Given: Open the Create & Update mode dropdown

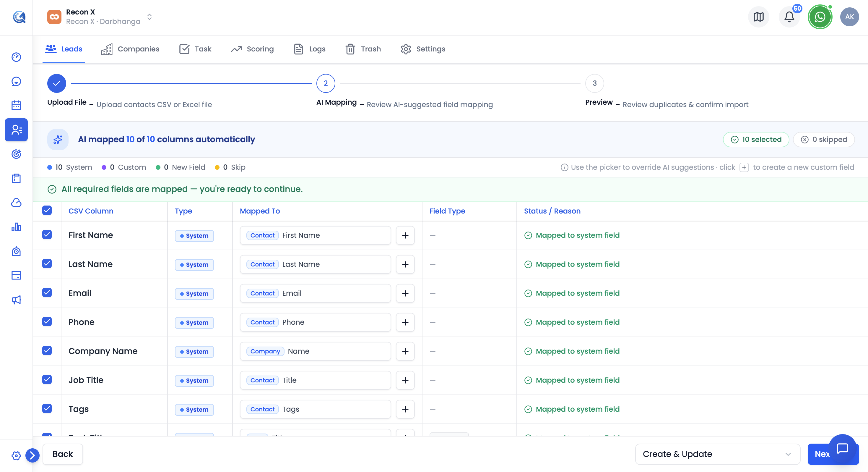Looking at the screenshot, I should (717, 454).
